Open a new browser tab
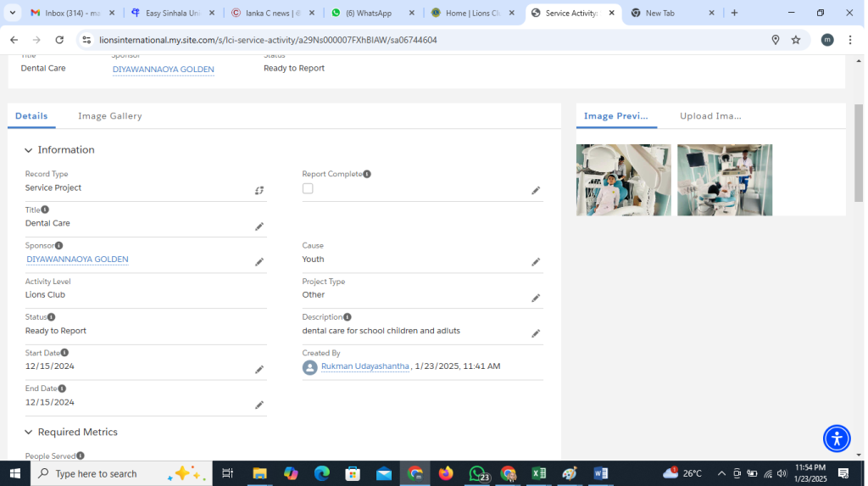Viewport: 868px width, 486px height. tap(734, 13)
